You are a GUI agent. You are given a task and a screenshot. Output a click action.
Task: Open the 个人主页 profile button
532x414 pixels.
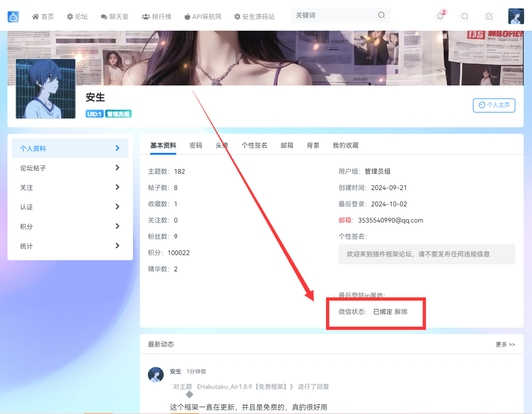(x=494, y=105)
